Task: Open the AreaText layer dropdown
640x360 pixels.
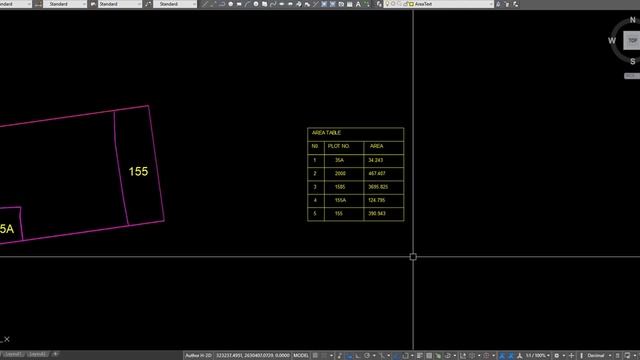Action: click(x=490, y=4)
